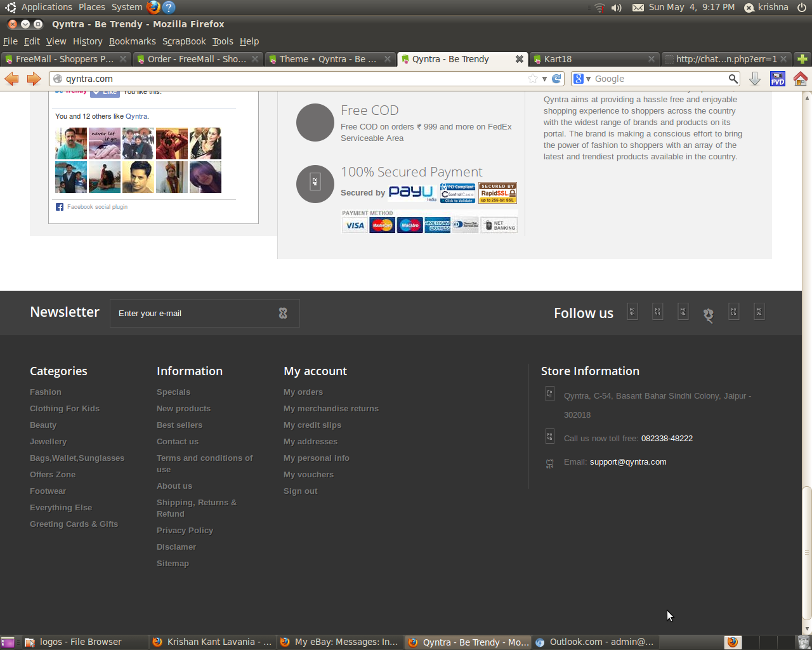The image size is (812, 650).
Task: Open the Shipping, Returns & Refund link
Action: (x=197, y=508)
